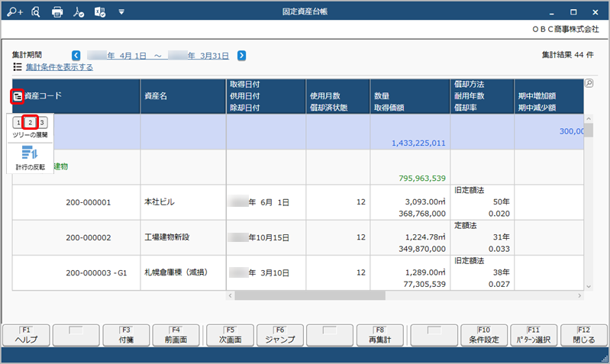Click the horizontal scrollbar thumb
The height and width of the screenshot is (364, 610).
[x=310, y=296]
